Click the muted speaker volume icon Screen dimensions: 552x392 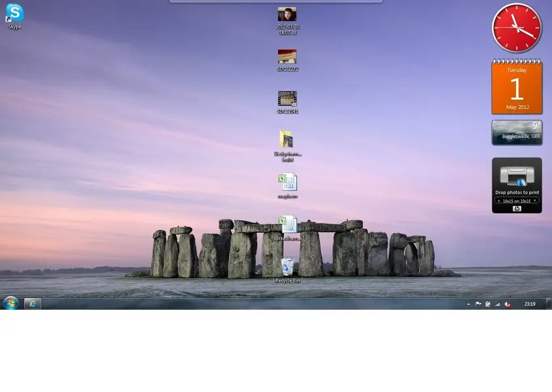[508, 304]
